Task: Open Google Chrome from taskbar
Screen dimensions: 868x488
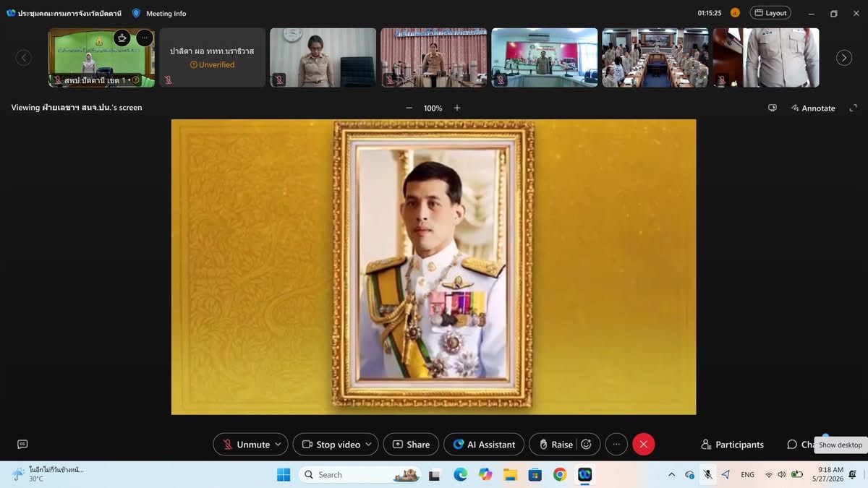Action: click(x=560, y=474)
